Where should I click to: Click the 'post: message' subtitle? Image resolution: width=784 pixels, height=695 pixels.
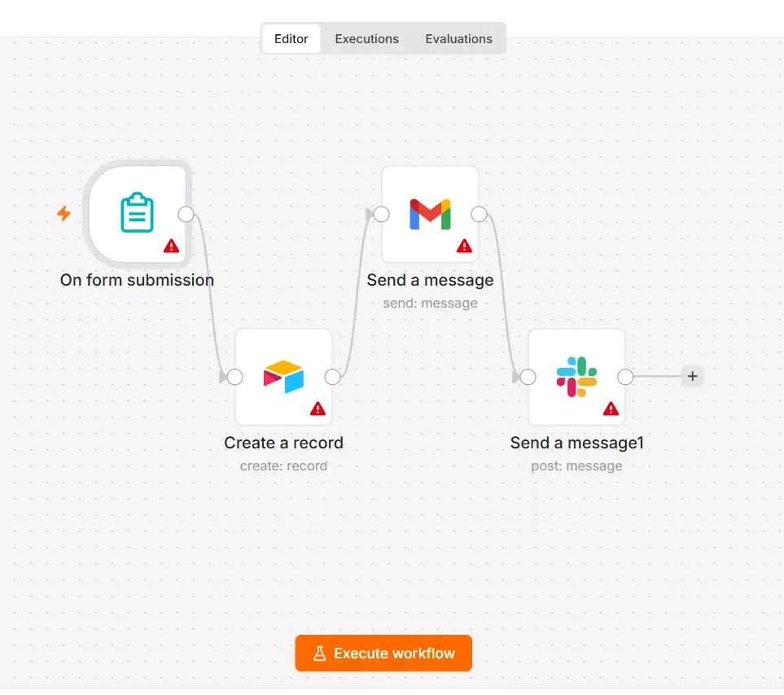(x=576, y=466)
